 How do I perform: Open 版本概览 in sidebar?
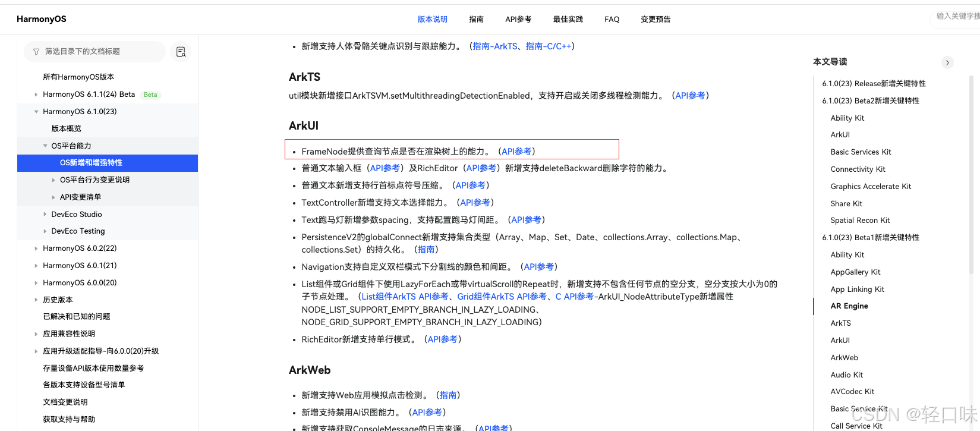pos(66,128)
